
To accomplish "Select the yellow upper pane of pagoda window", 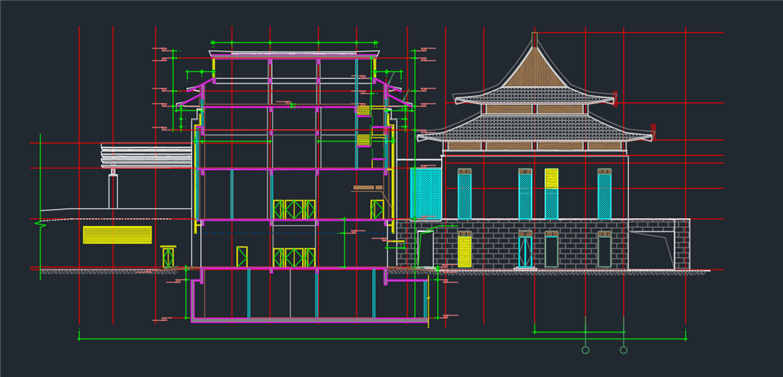I will pyautogui.click(x=551, y=179).
